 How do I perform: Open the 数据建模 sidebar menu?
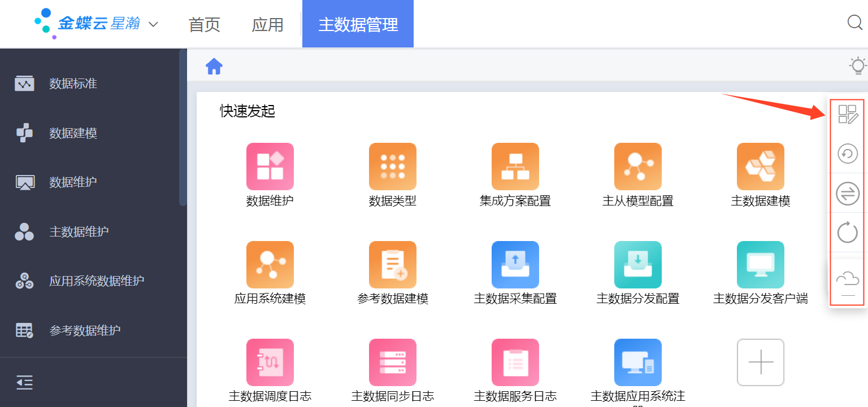point(93,133)
